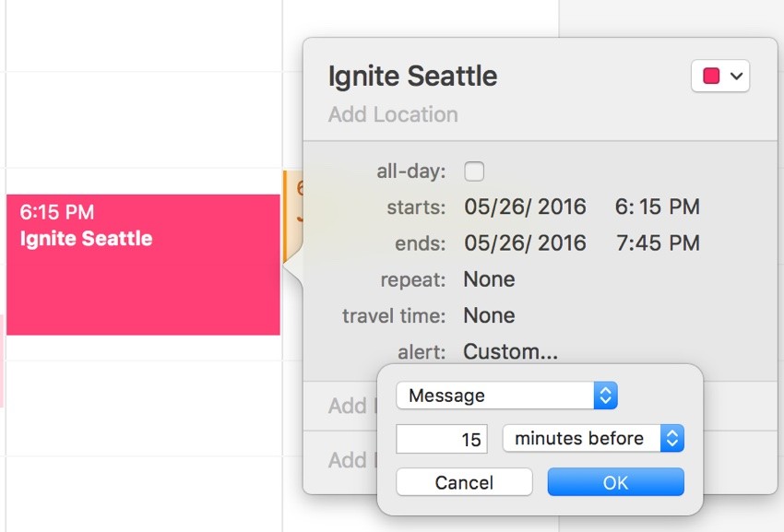Open the repeat None option
The width and height of the screenshot is (784, 532).
tap(489, 279)
